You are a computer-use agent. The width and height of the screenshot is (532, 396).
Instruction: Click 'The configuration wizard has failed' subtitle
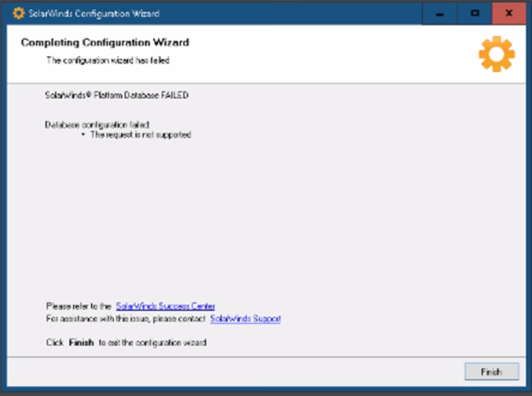pyautogui.click(x=107, y=60)
